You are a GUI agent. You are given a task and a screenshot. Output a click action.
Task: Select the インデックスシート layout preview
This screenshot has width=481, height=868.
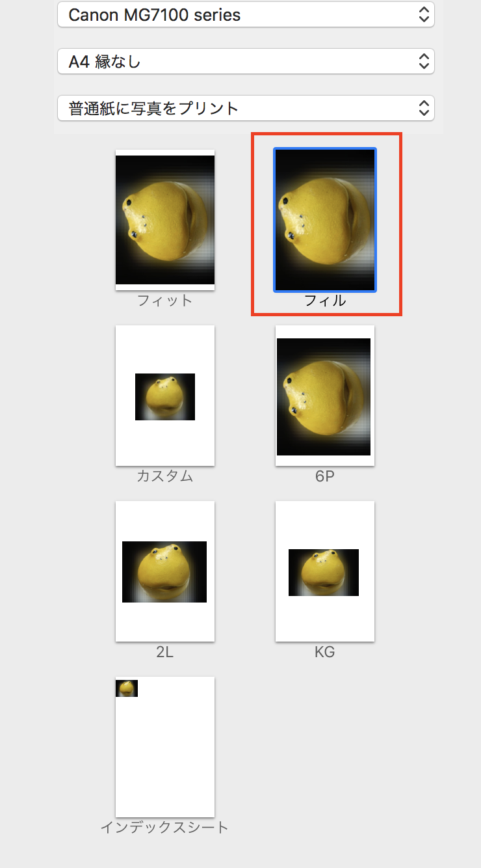click(x=165, y=747)
